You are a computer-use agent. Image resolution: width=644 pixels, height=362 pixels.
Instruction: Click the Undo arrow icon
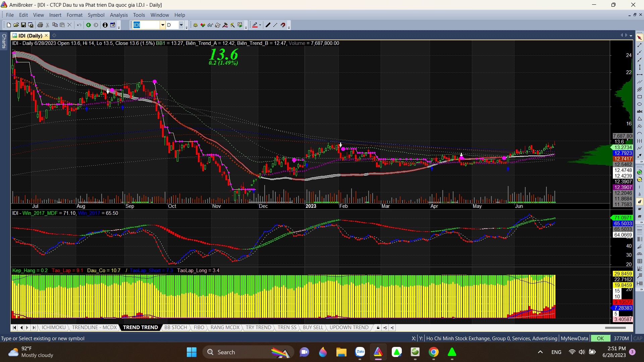(x=79, y=25)
